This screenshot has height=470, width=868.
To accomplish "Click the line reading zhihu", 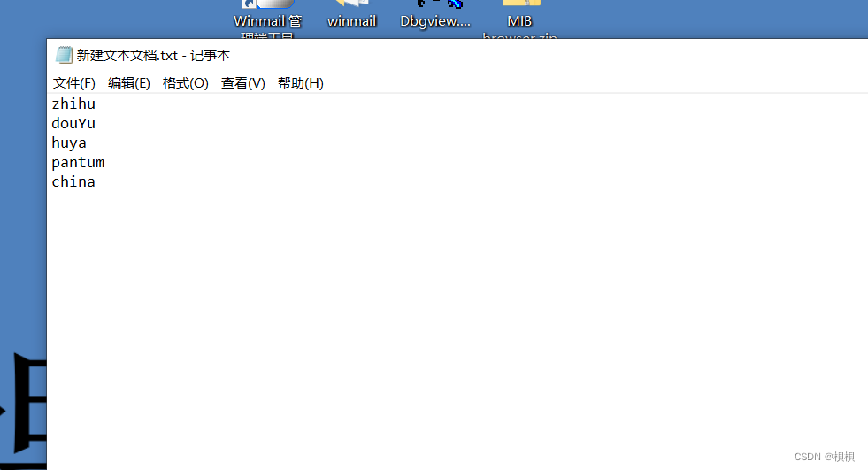I will pos(73,104).
